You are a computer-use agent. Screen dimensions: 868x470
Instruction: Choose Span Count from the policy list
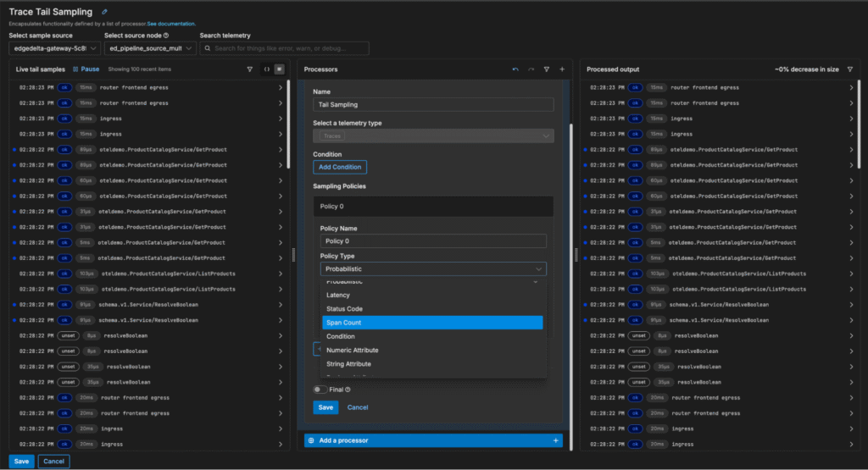432,323
